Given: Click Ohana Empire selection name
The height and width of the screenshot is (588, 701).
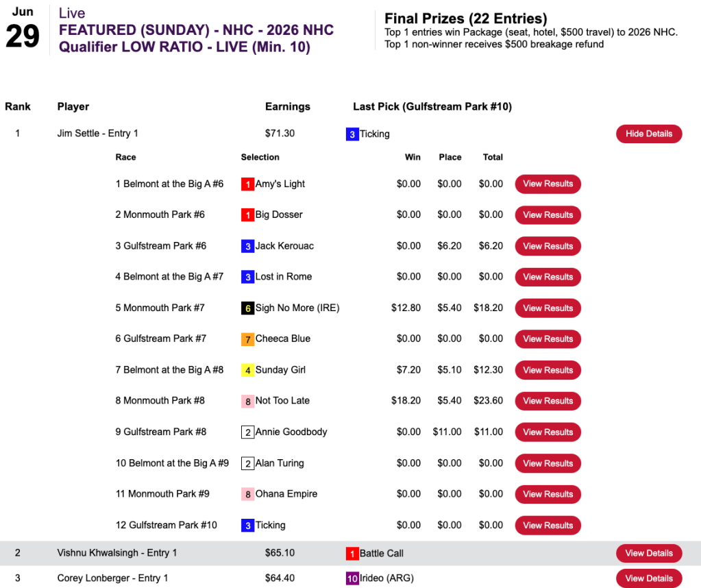Looking at the screenshot, I should (286, 494).
